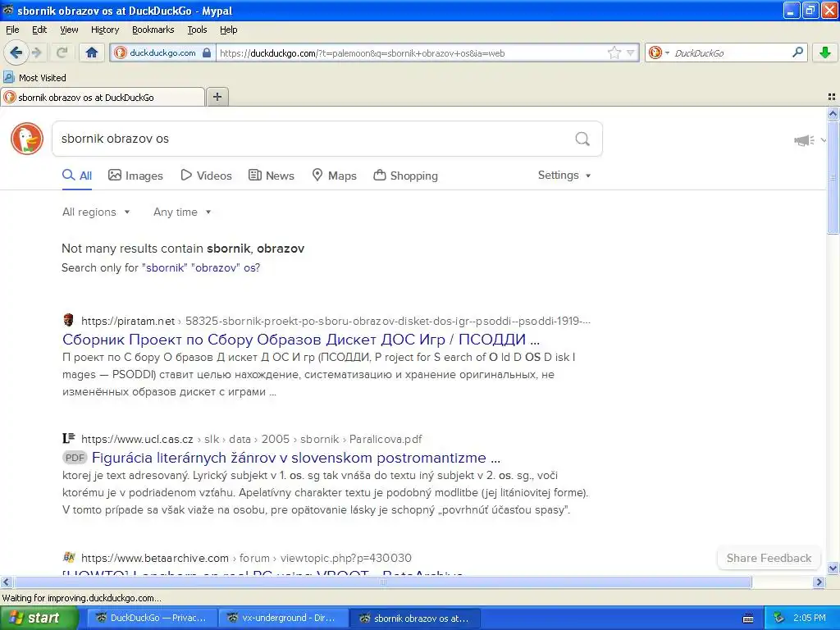This screenshot has height=630, width=840.
Task: Select the All results tab
Action: click(77, 176)
